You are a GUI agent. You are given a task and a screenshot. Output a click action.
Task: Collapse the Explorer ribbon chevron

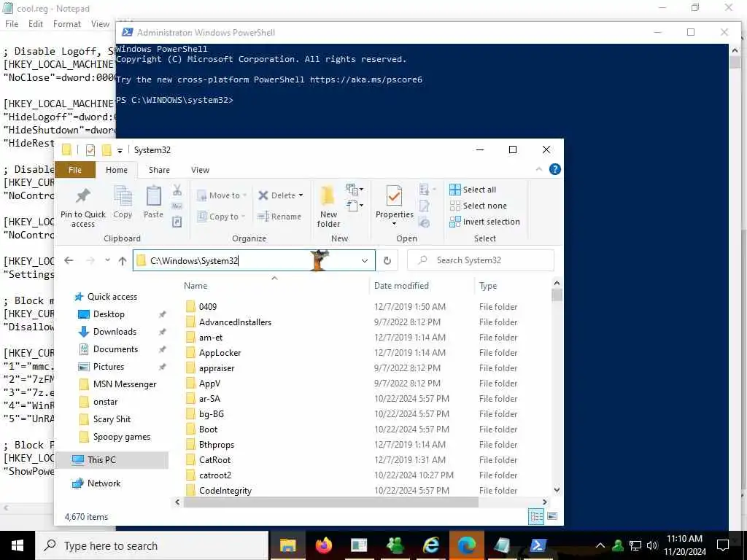(539, 169)
